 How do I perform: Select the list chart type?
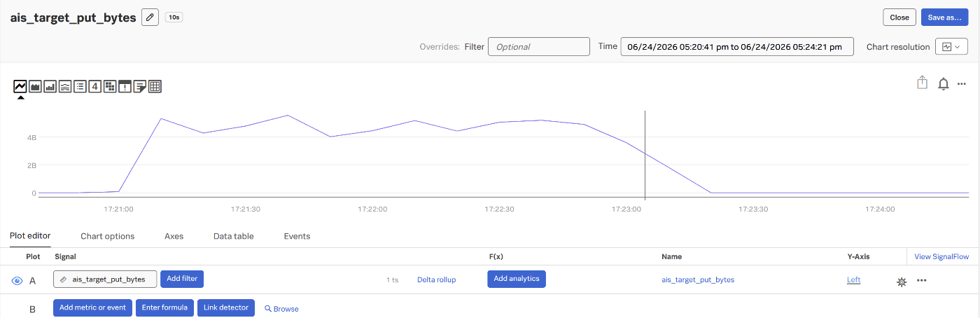pos(80,86)
